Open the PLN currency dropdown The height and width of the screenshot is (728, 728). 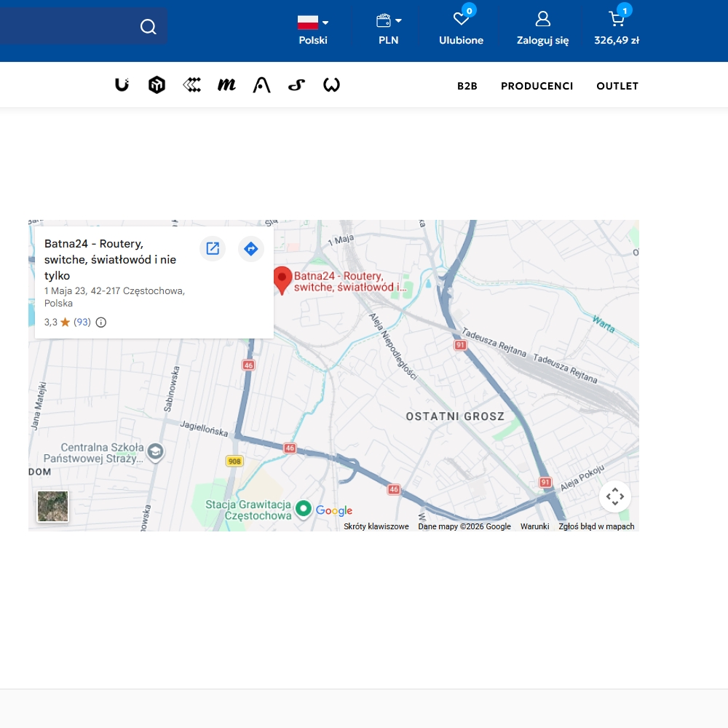point(389,30)
